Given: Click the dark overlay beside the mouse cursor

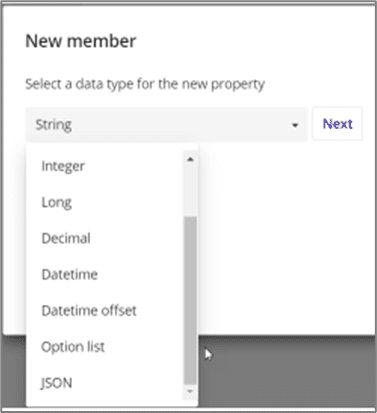Looking at the screenshot, I should pyautogui.click(x=287, y=370).
